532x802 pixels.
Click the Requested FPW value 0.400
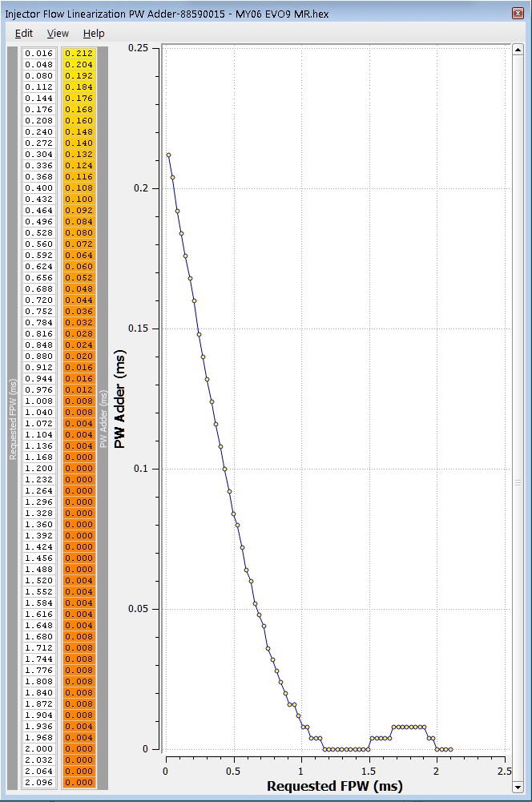point(39,187)
